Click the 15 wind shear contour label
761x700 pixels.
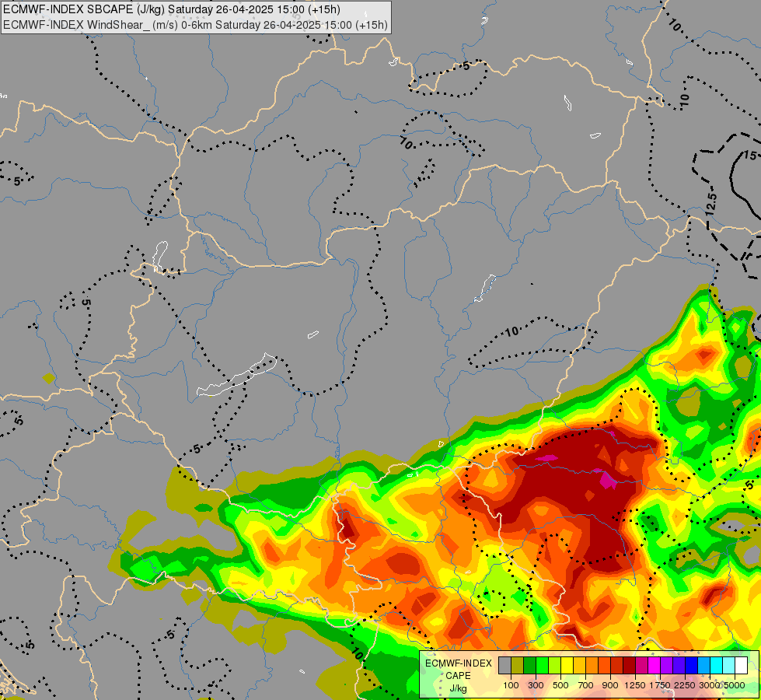750,156
